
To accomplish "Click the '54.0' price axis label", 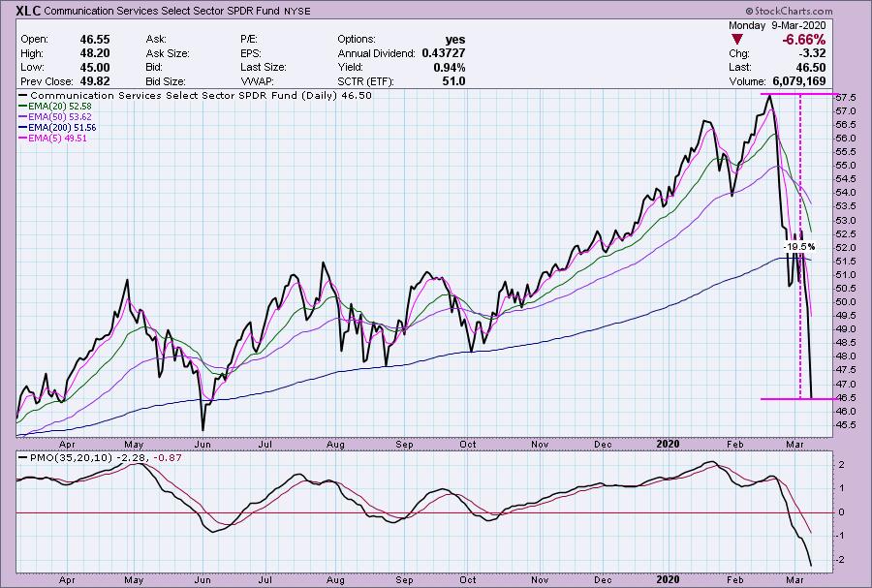I will click(x=845, y=193).
